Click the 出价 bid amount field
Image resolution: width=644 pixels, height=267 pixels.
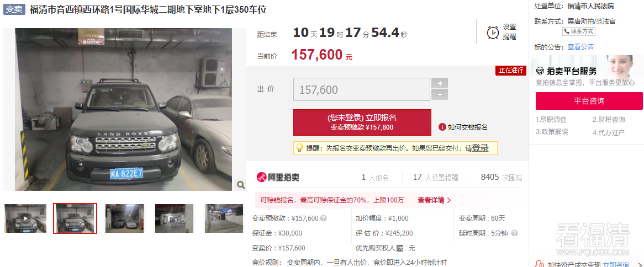[362, 89]
